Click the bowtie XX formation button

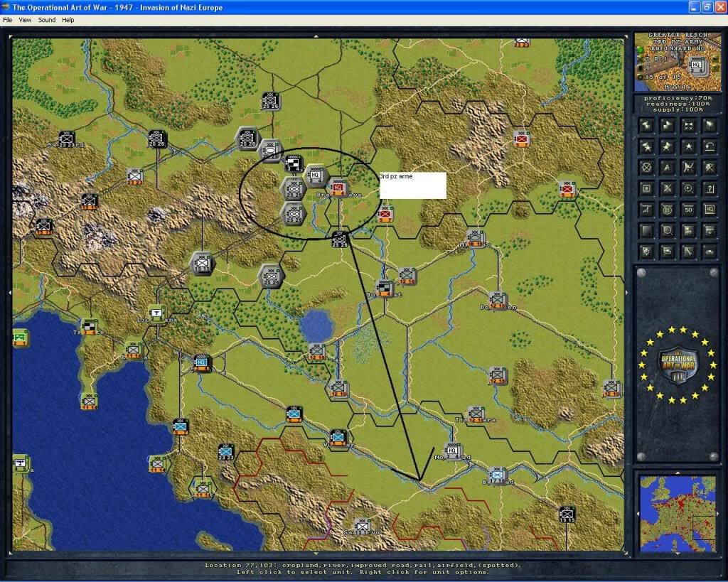pos(688,125)
